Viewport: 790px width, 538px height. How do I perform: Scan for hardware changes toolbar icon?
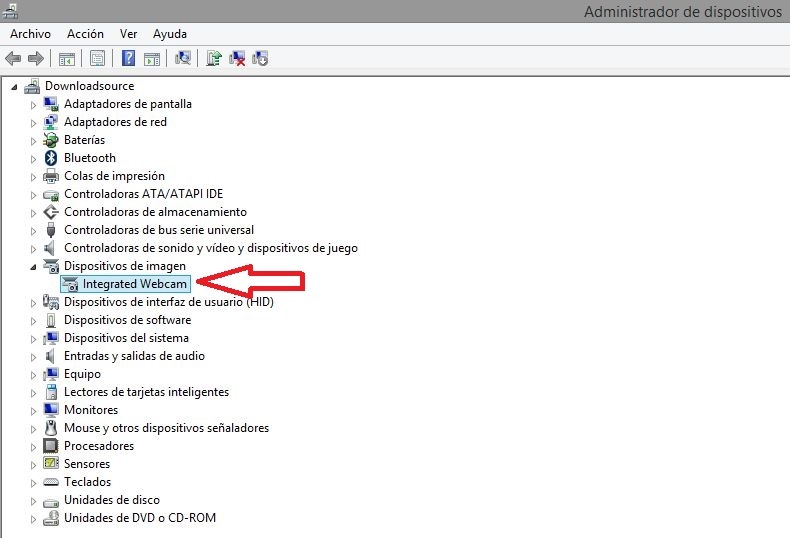[183, 58]
